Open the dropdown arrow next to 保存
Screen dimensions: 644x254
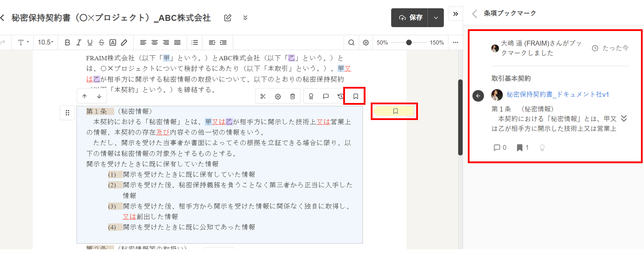pyautogui.click(x=435, y=18)
